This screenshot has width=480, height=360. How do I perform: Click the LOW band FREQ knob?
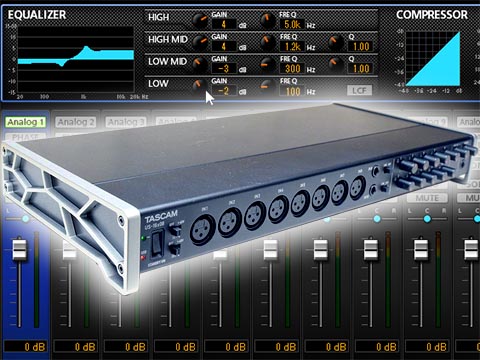click(268, 86)
